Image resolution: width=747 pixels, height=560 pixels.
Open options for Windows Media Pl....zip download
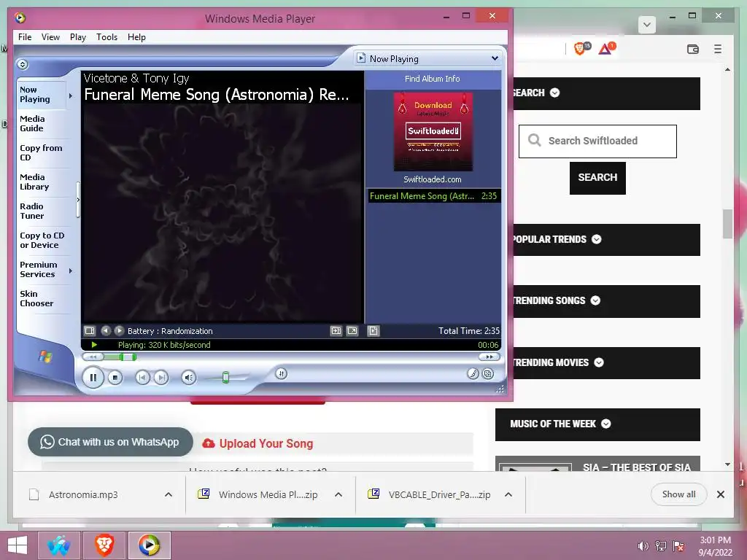click(x=338, y=495)
